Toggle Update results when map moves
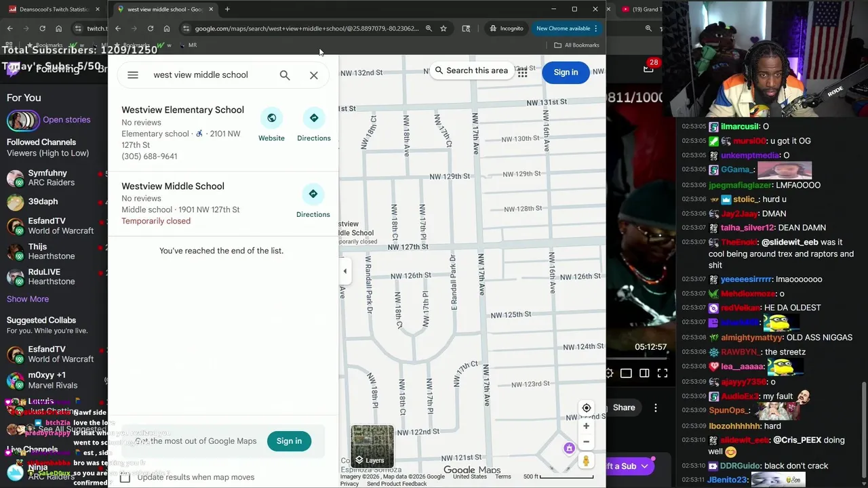Screen dimensions: 868x488 coord(125,477)
